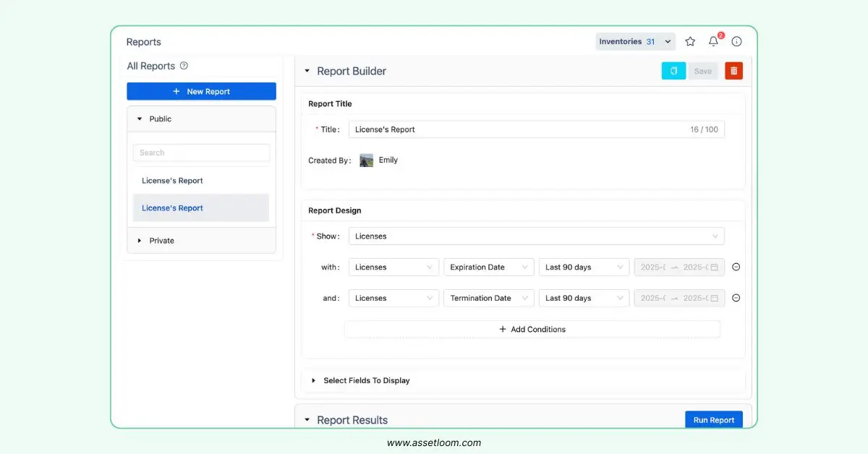Remove the Termination Date condition row
Screen dimensions: 868x454
click(736, 298)
